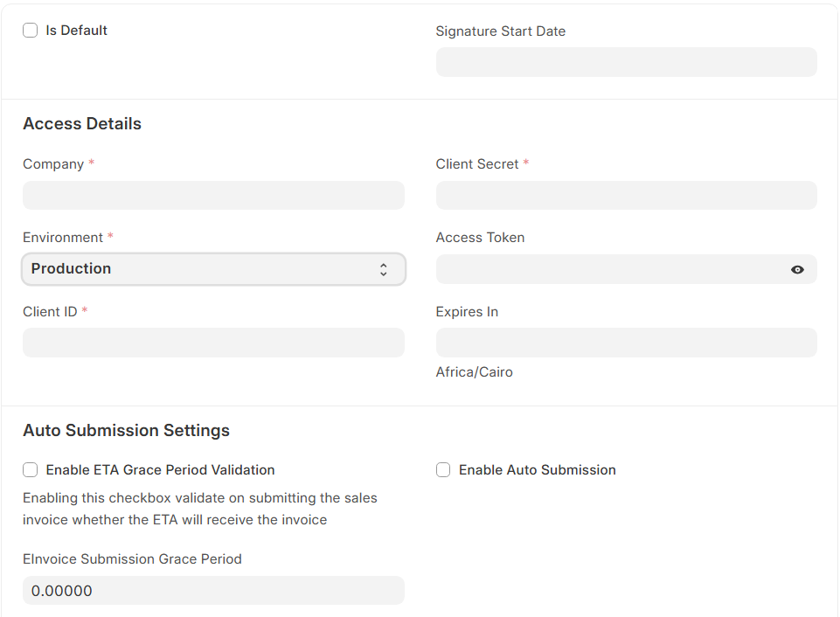840x617 pixels.
Task: Click the Africa/Cairo timezone text
Action: point(474,372)
